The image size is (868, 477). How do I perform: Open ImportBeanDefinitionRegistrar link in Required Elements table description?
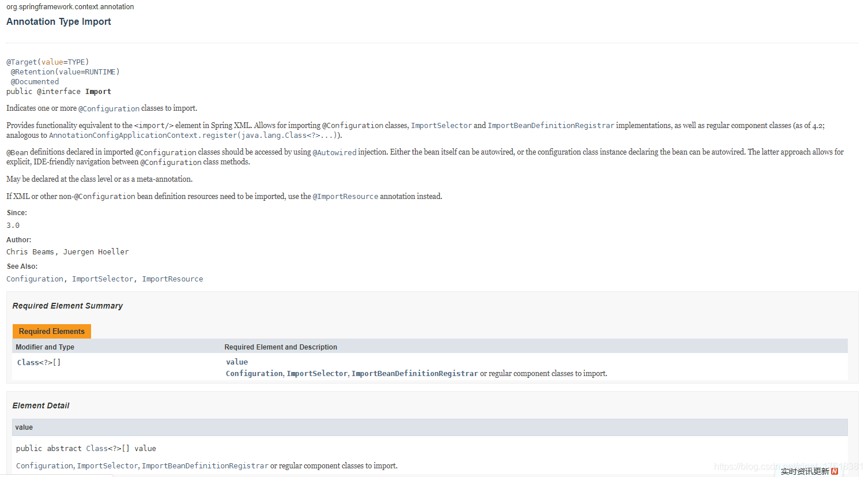pos(414,374)
